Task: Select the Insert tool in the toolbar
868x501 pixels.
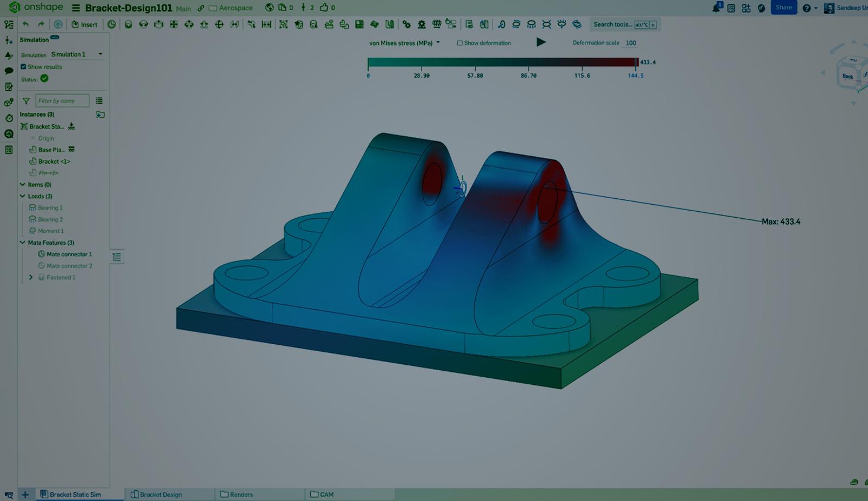Action: coord(84,24)
